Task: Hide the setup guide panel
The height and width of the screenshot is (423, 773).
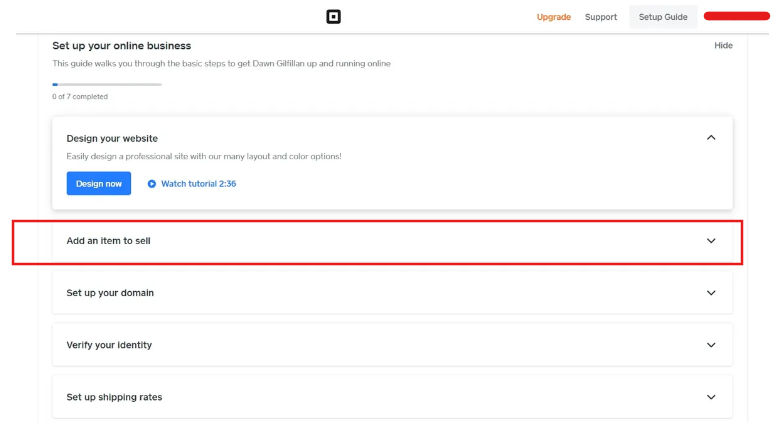Action: [723, 45]
